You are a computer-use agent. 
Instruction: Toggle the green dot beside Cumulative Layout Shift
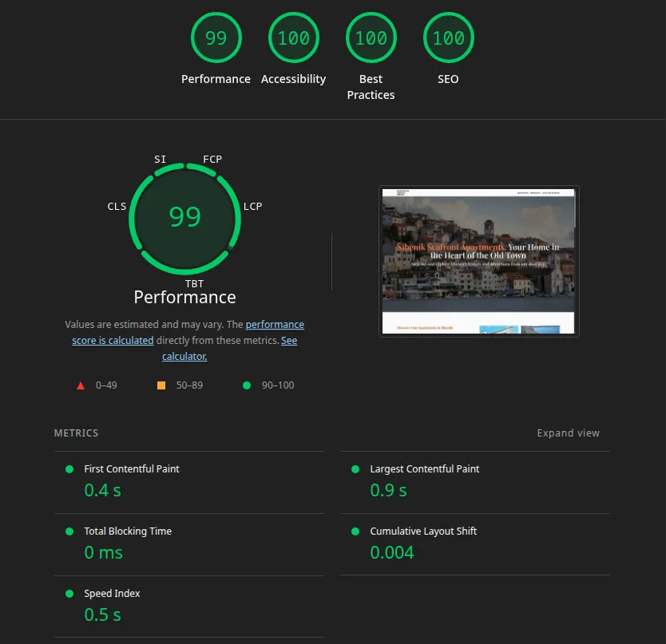tap(355, 531)
